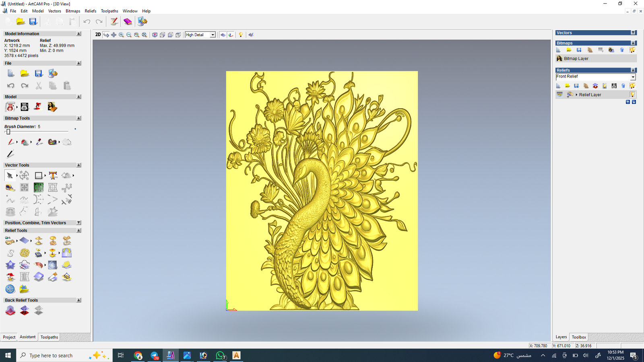Click the Invert Back Relief tool icon

coord(25,311)
